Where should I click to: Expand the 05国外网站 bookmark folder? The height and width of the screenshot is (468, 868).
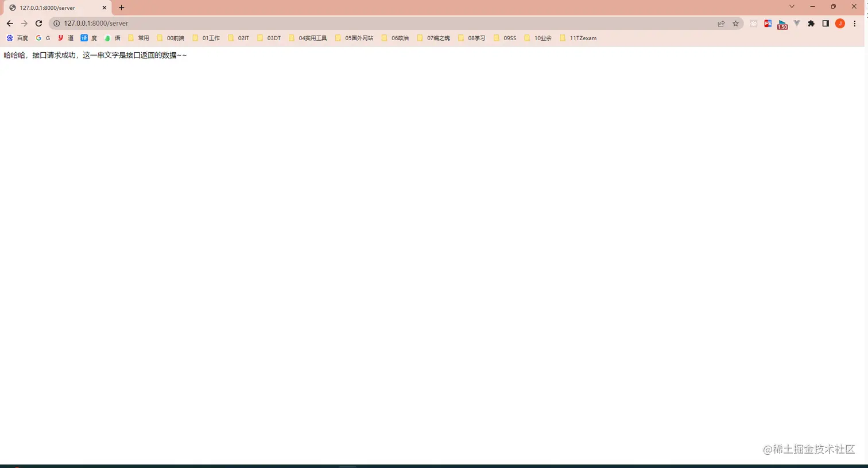click(354, 38)
